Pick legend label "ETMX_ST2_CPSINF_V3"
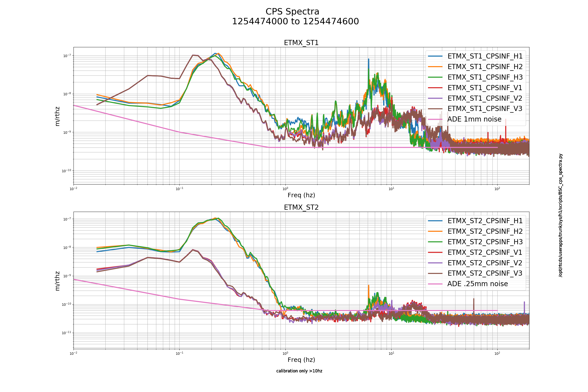Viewport: 588px width, 392px height. 485,273
